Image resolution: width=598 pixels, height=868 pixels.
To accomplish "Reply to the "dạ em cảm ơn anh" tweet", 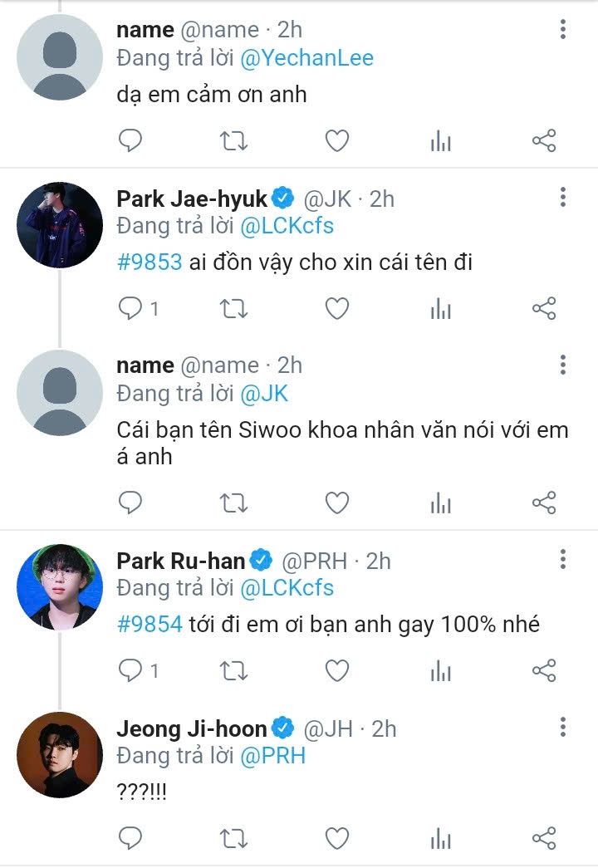I will tap(130, 142).
